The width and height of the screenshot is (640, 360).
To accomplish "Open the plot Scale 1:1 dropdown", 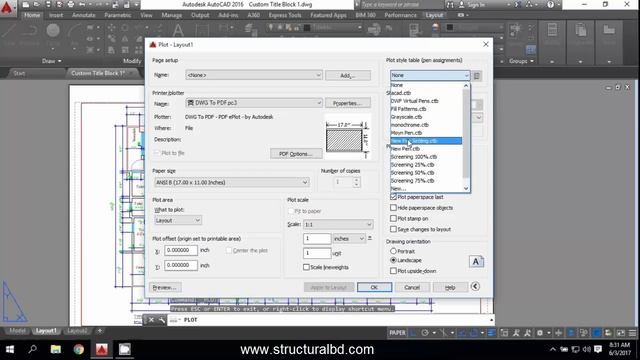I will [x=338, y=224].
